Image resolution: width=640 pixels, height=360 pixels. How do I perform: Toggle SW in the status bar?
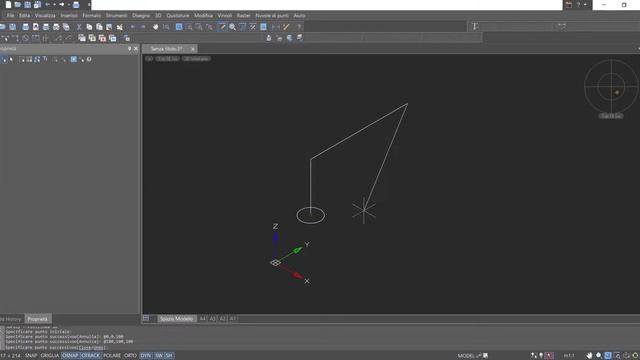[x=159, y=356]
